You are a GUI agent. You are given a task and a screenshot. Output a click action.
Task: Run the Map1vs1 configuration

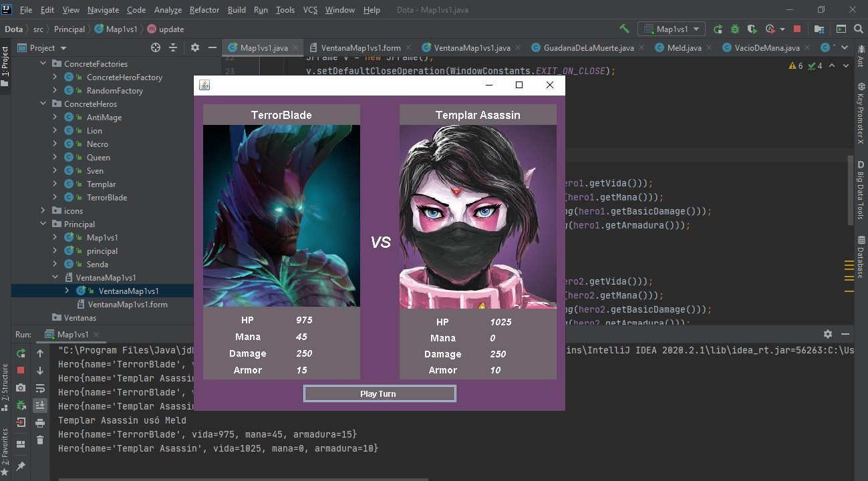(x=717, y=29)
